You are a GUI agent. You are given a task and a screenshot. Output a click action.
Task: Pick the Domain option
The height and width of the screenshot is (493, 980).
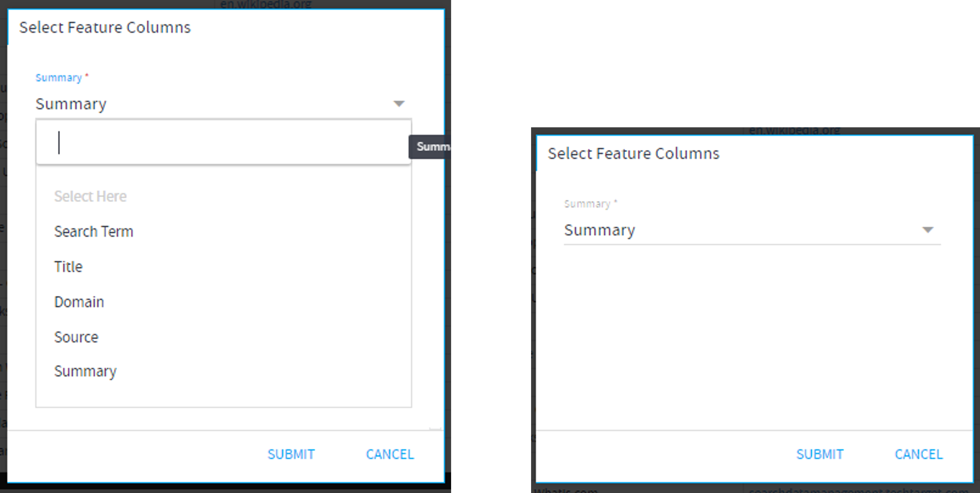pyautogui.click(x=79, y=302)
